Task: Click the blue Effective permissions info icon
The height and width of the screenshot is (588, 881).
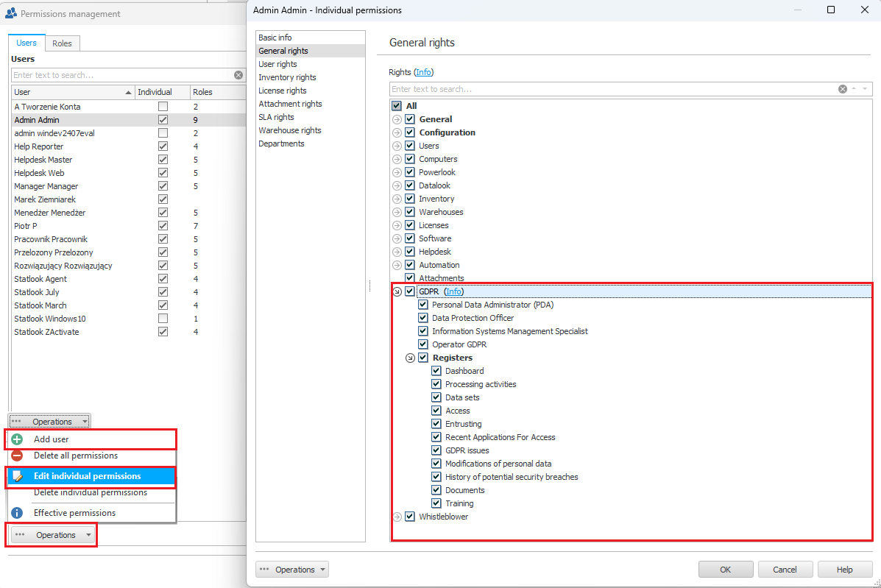Action: pos(18,513)
